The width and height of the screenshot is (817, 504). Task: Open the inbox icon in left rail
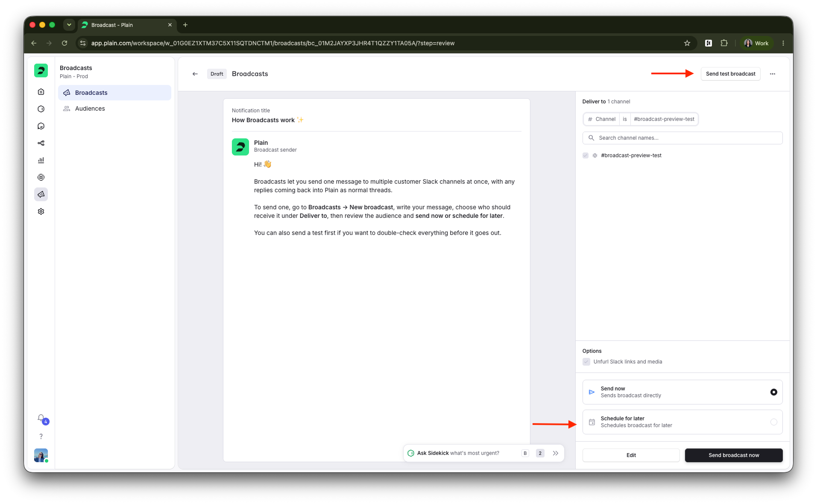pyautogui.click(x=41, y=92)
